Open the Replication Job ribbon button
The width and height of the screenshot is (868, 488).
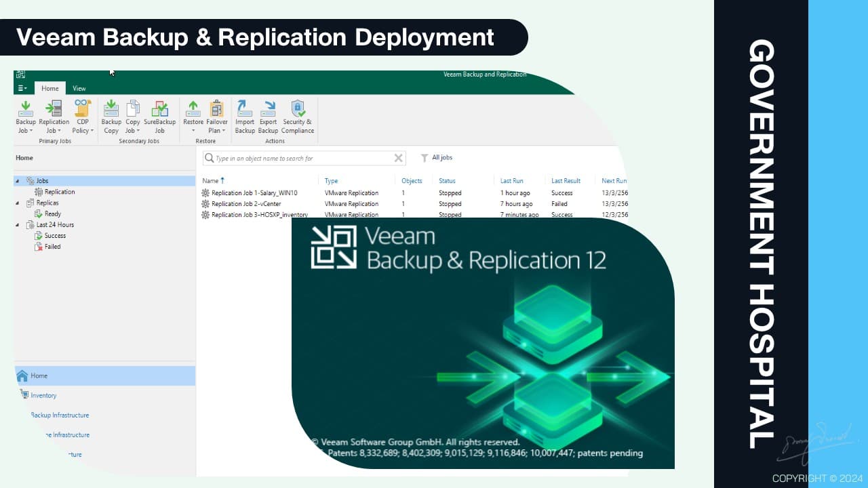pyautogui.click(x=54, y=117)
